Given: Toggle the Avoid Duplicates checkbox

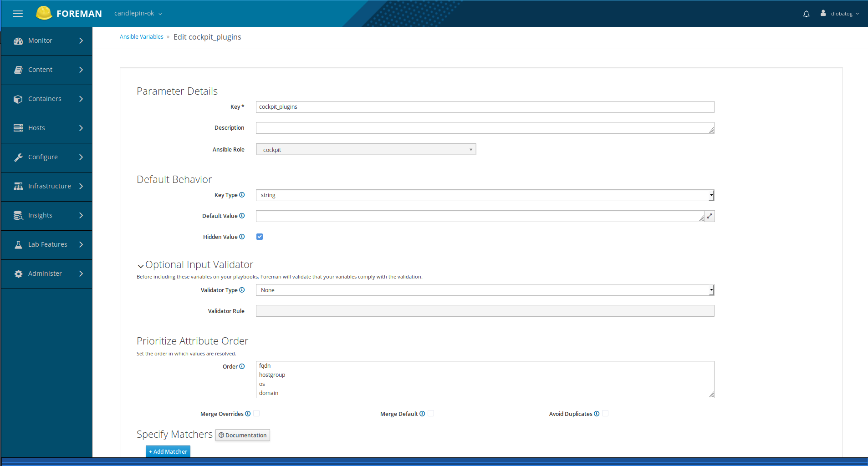Looking at the screenshot, I should [x=605, y=413].
